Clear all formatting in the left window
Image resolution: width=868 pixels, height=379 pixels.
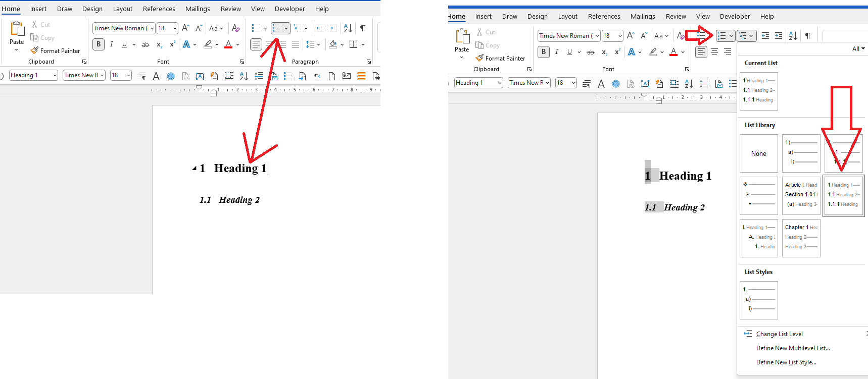[x=235, y=28]
